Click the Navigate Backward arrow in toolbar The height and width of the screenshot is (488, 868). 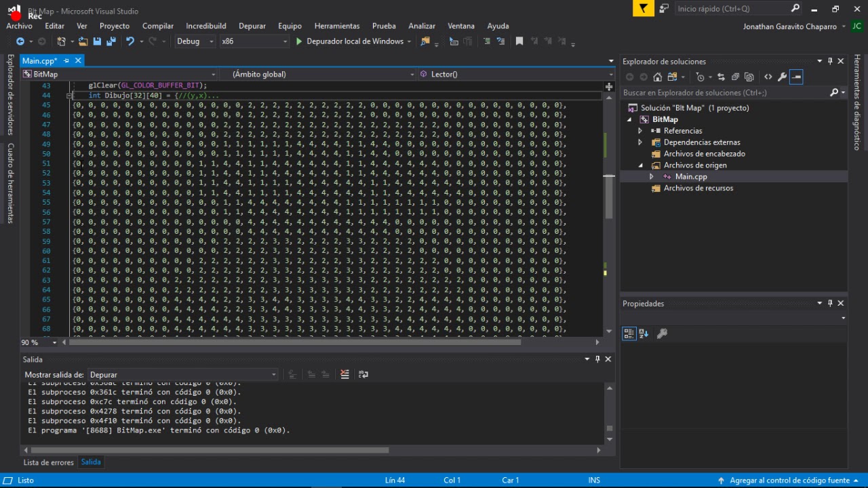click(20, 41)
